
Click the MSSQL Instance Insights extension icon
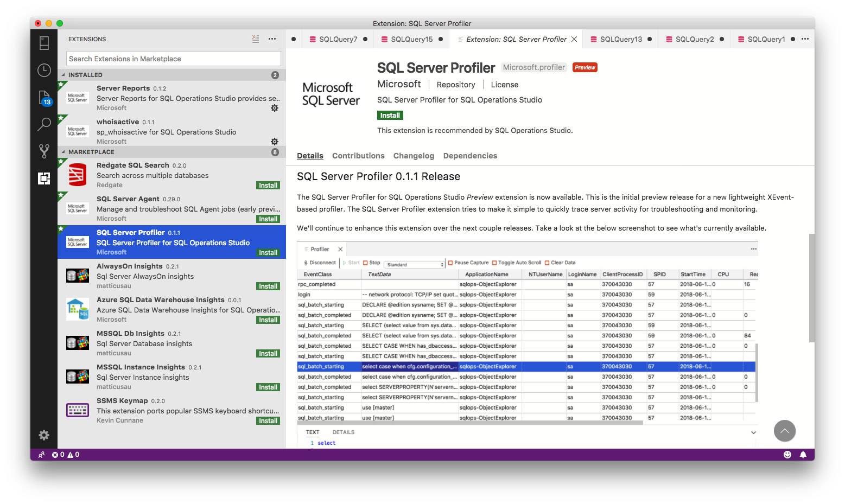pos(78,377)
